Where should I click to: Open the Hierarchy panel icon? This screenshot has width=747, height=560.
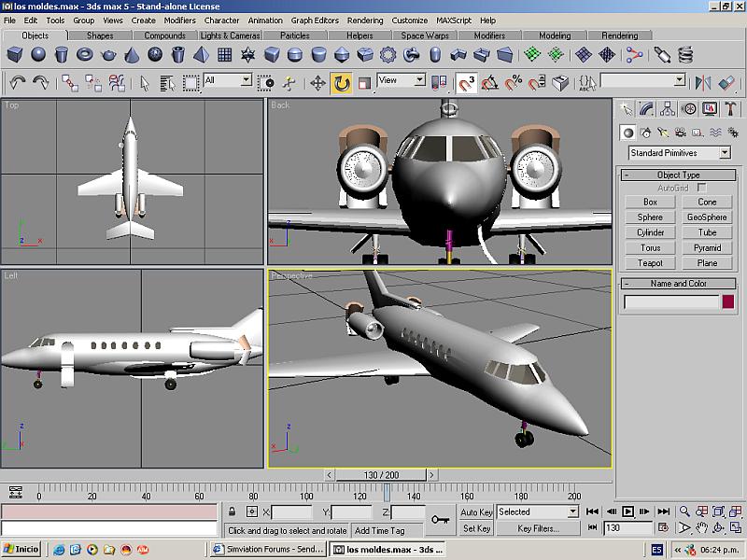click(x=668, y=109)
